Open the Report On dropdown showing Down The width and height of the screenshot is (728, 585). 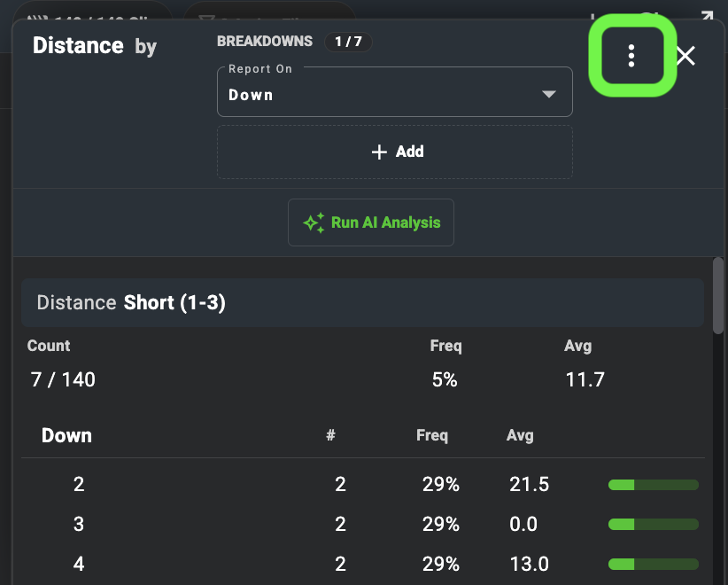click(395, 92)
